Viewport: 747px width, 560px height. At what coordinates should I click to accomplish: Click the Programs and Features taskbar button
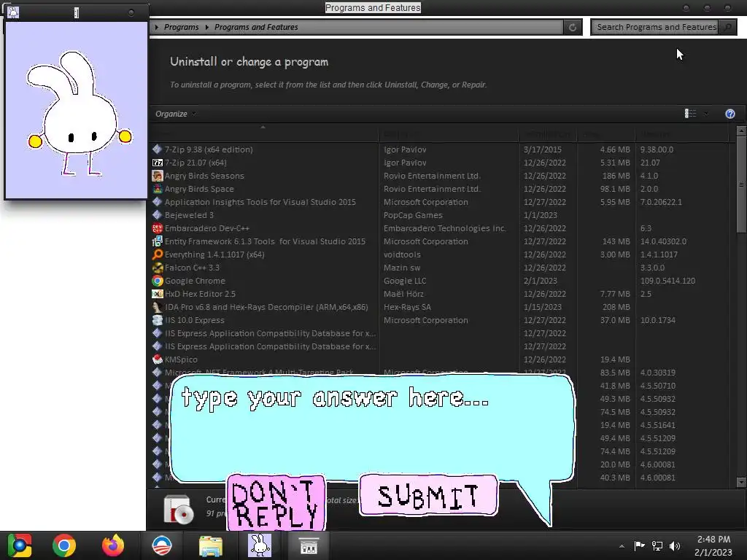(309, 545)
